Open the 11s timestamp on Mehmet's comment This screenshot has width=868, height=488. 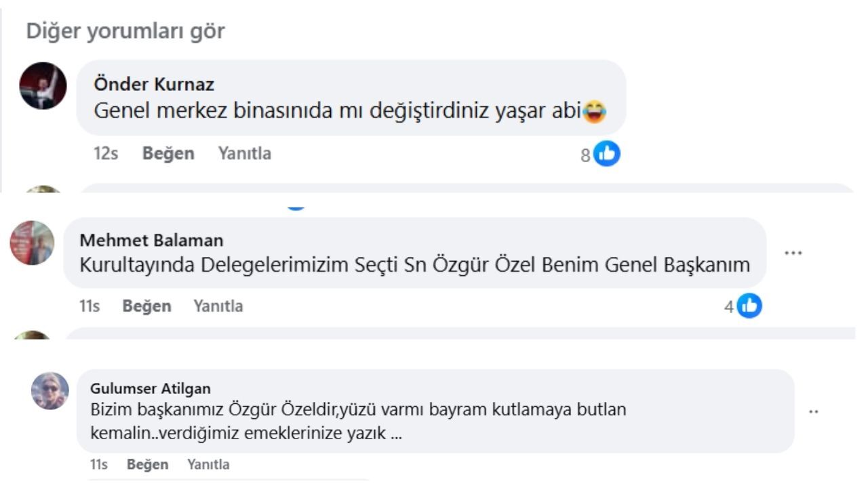point(90,306)
